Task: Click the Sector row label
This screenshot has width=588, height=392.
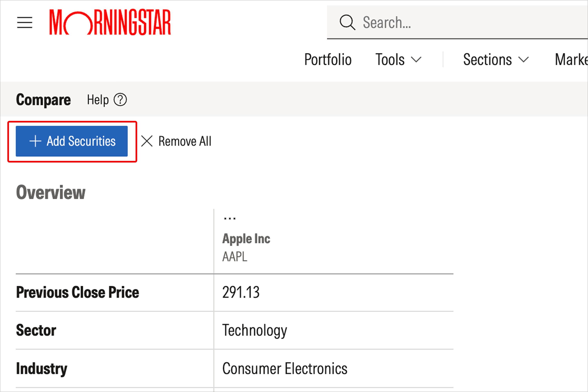Action: (36, 330)
